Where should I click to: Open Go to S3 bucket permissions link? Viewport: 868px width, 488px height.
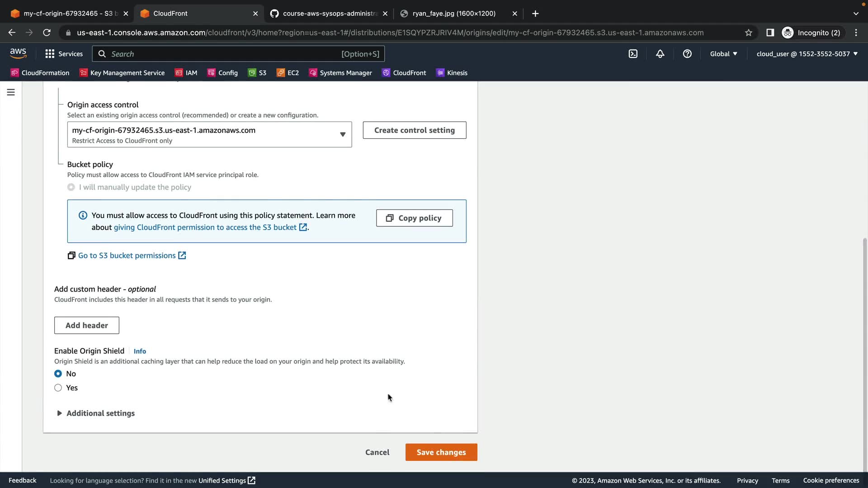(x=127, y=256)
